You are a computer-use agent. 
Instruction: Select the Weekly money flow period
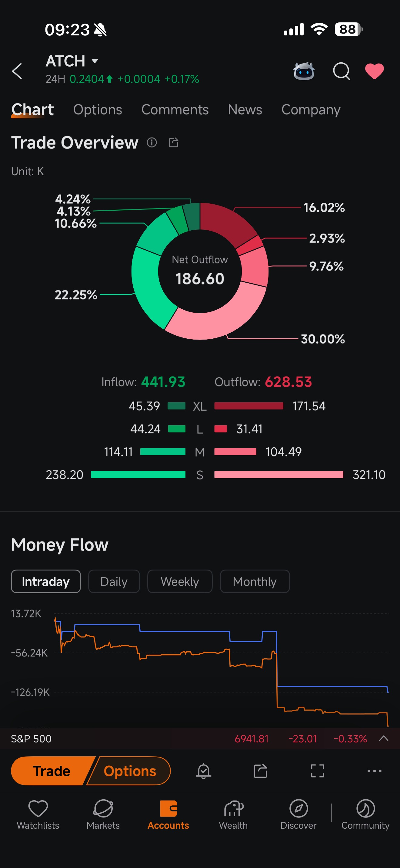pos(180,582)
